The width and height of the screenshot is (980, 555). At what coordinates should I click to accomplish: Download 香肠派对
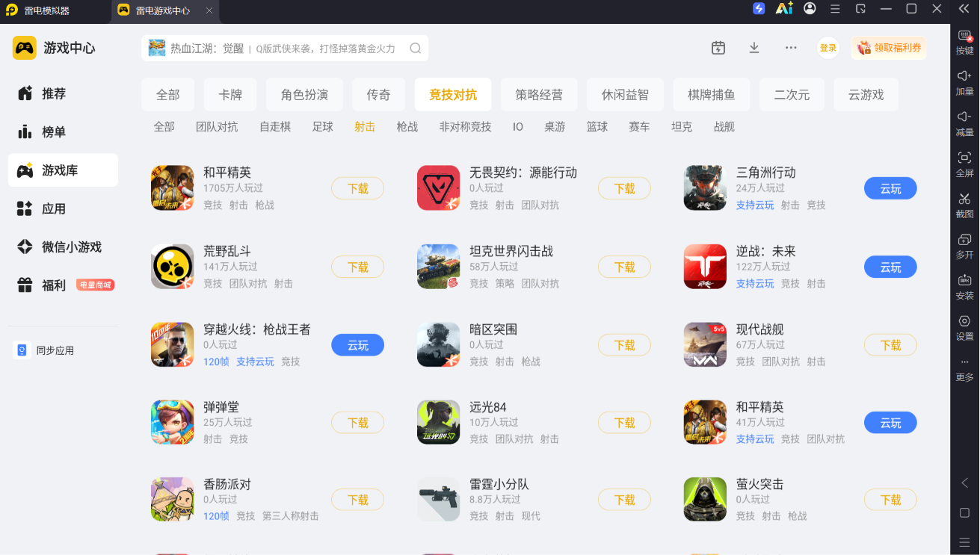[x=358, y=500]
